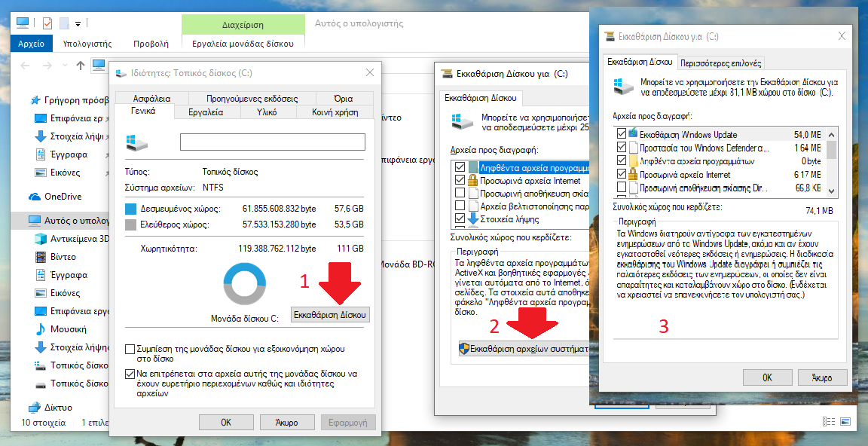Check the Αρχεία βελτιστοποίησης παρ checkbox
This screenshot has height=446, width=868.
460,206
